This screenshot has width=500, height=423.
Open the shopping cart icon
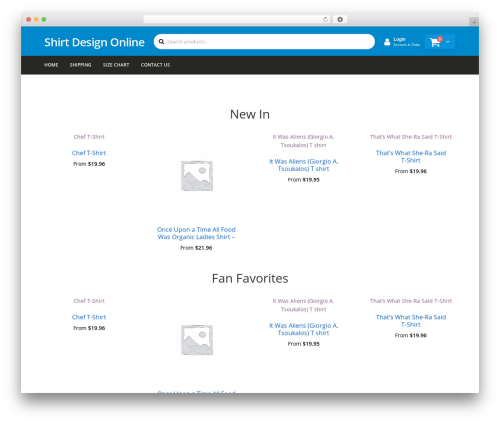(x=435, y=42)
